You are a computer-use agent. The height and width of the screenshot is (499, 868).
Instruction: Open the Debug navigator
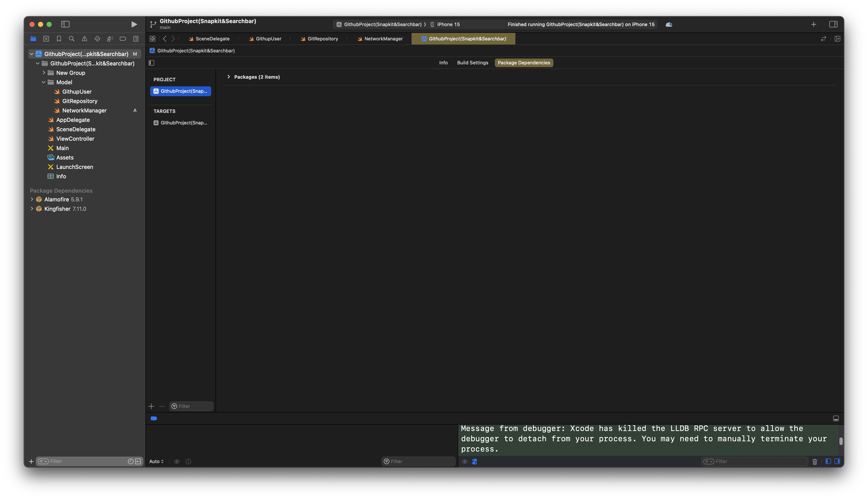click(110, 39)
